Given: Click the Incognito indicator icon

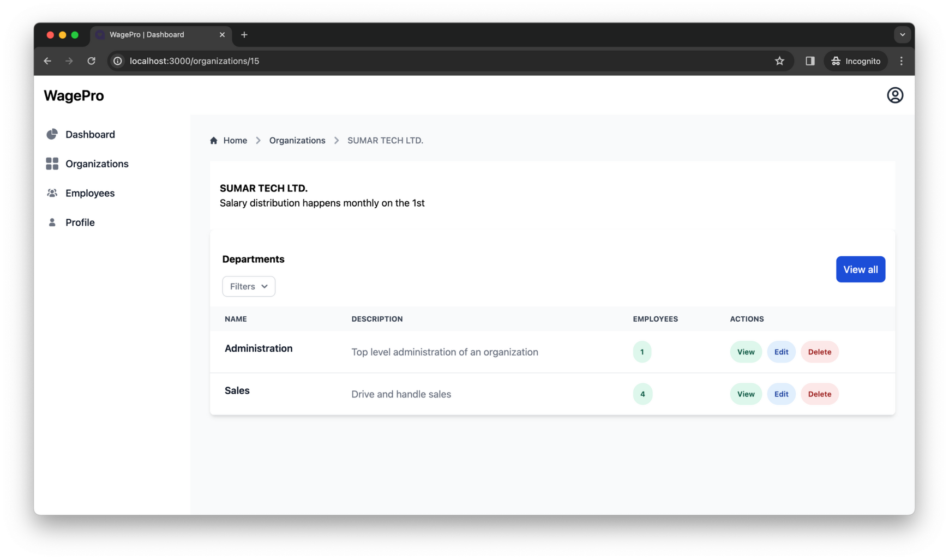Looking at the screenshot, I should point(836,61).
